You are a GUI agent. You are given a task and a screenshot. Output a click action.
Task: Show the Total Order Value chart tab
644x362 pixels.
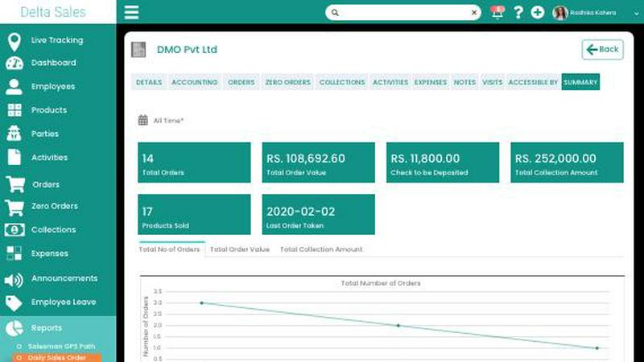[x=239, y=249]
